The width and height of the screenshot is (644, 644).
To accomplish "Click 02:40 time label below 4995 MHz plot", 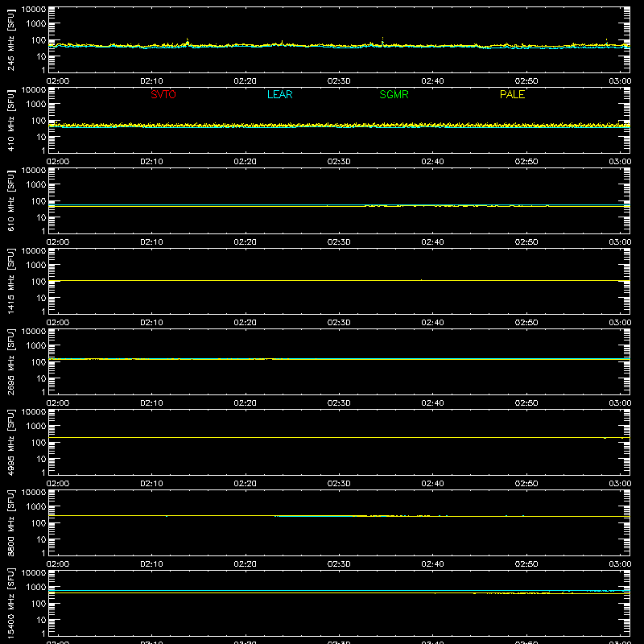I will click(x=432, y=484).
